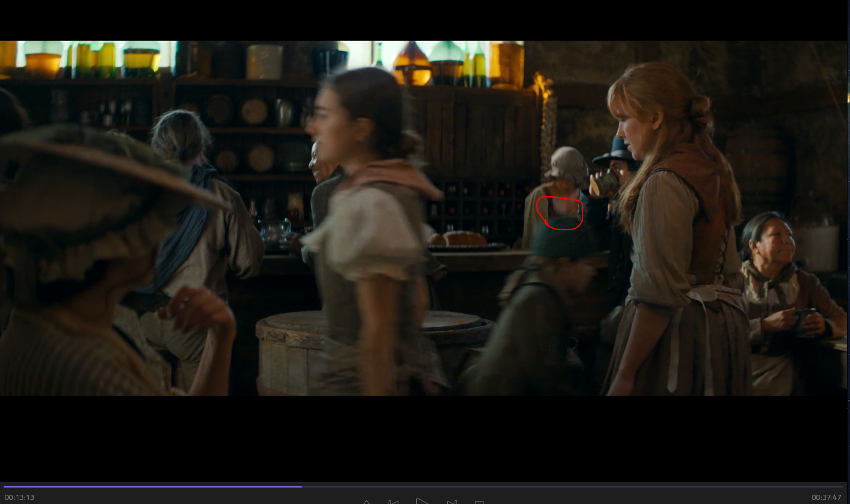Click the dark-haired woman walking in the center
This screenshot has height=504, width=850.
click(367, 232)
